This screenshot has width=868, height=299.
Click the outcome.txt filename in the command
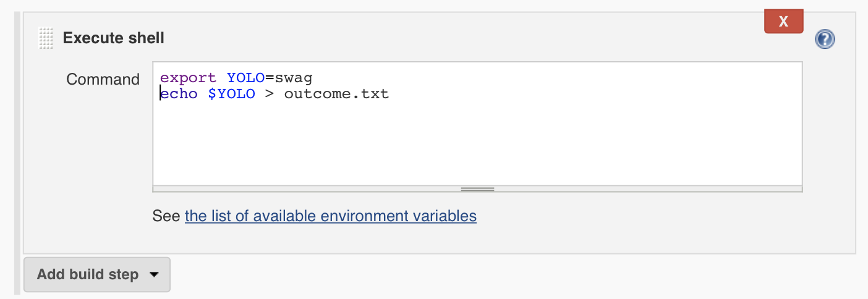point(336,95)
